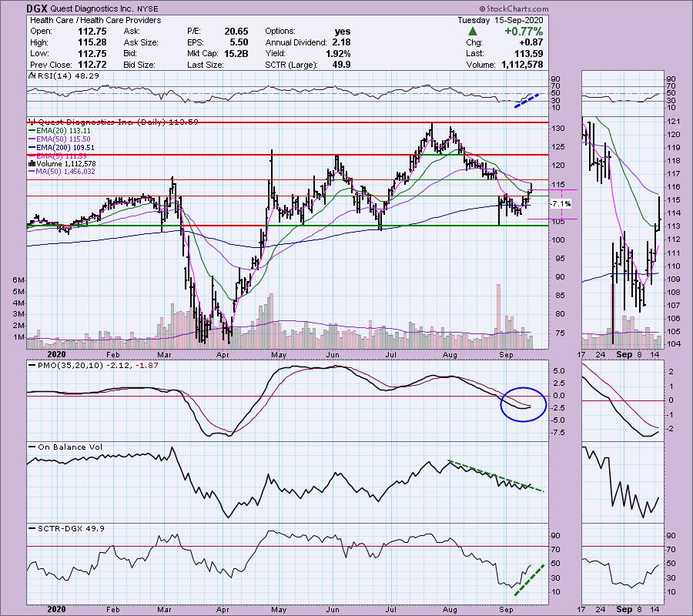Click the Low: label in the quote table
Screen dimensions: 693x616
pyautogui.click(x=38, y=53)
